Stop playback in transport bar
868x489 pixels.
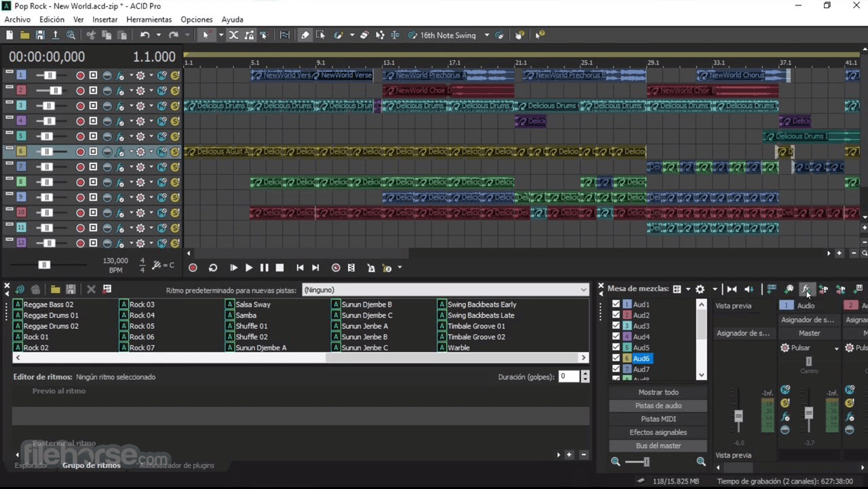(x=280, y=268)
